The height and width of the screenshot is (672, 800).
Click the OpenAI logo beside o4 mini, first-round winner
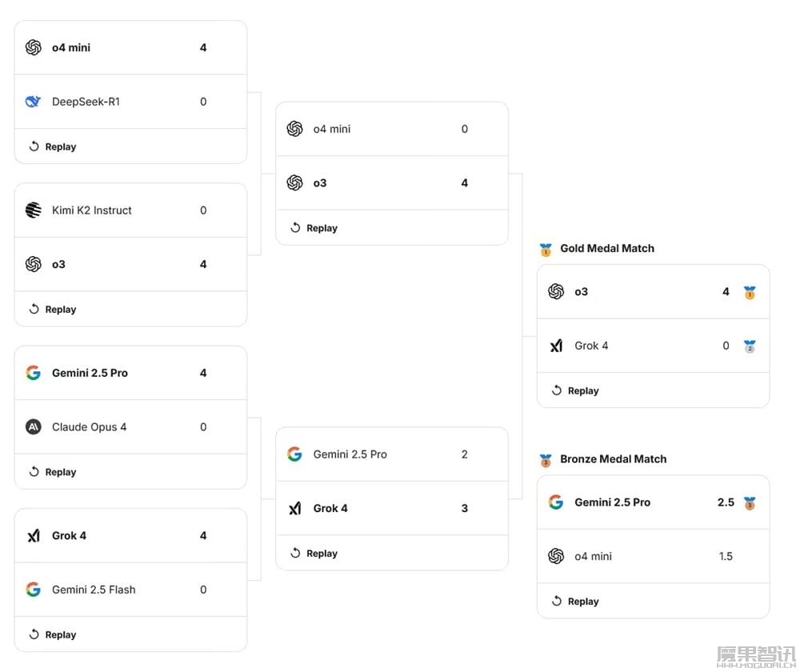point(34,47)
